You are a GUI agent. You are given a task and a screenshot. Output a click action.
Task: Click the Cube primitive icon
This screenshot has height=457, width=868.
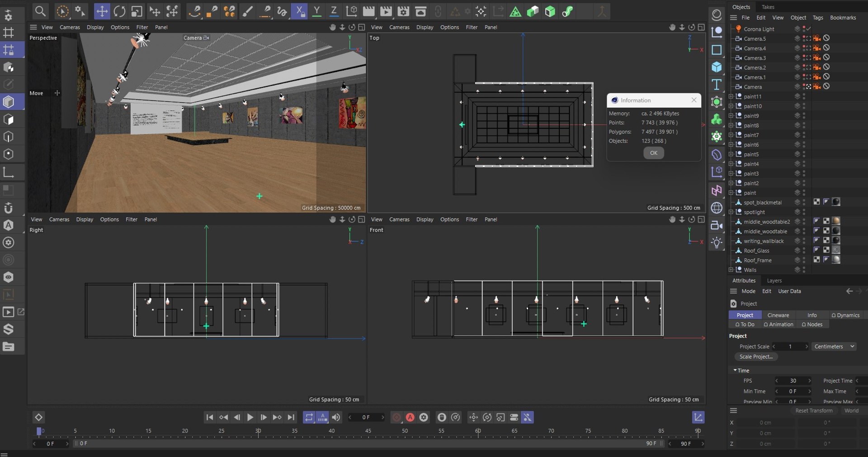(717, 67)
